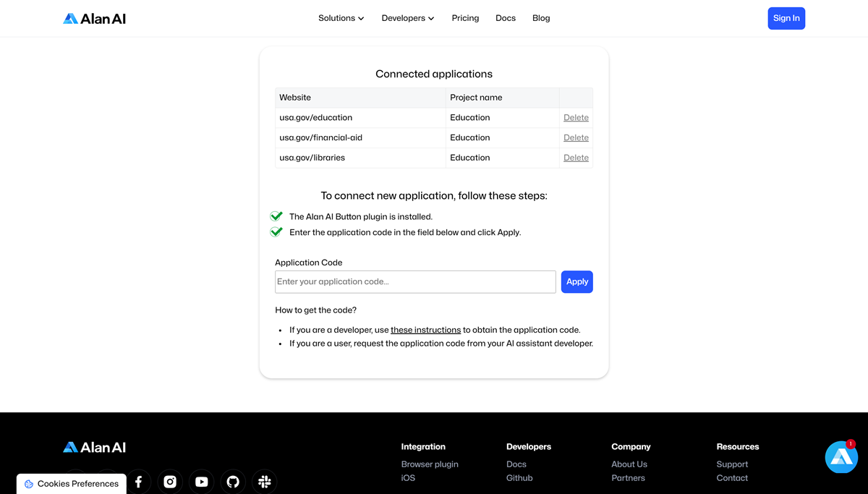The width and height of the screenshot is (868, 494).
Task: Focus the Application Code input field
Action: coord(415,281)
